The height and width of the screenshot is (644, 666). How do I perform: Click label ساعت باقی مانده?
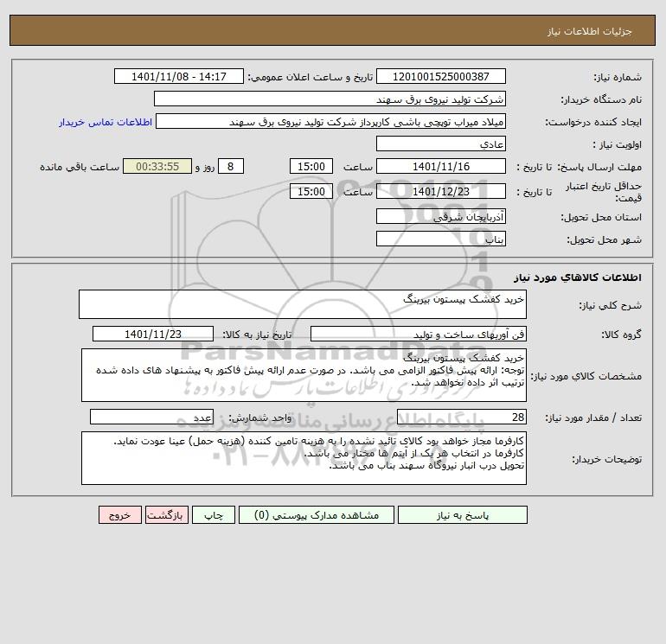click(80, 167)
